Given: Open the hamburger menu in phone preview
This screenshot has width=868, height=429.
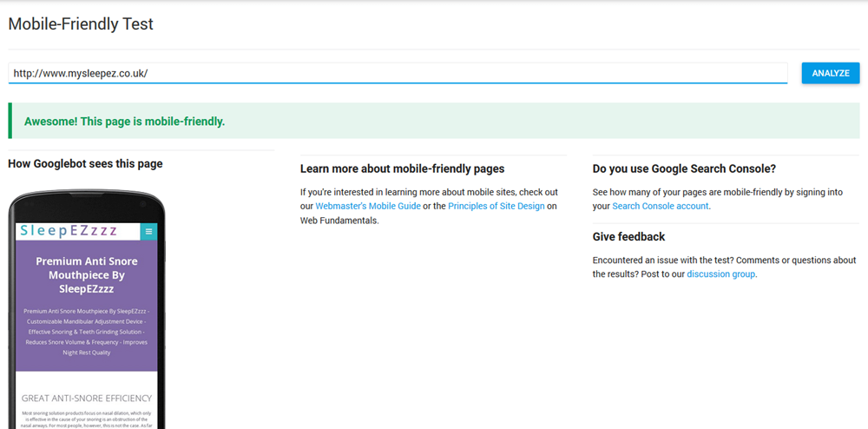Looking at the screenshot, I should pyautogui.click(x=148, y=232).
